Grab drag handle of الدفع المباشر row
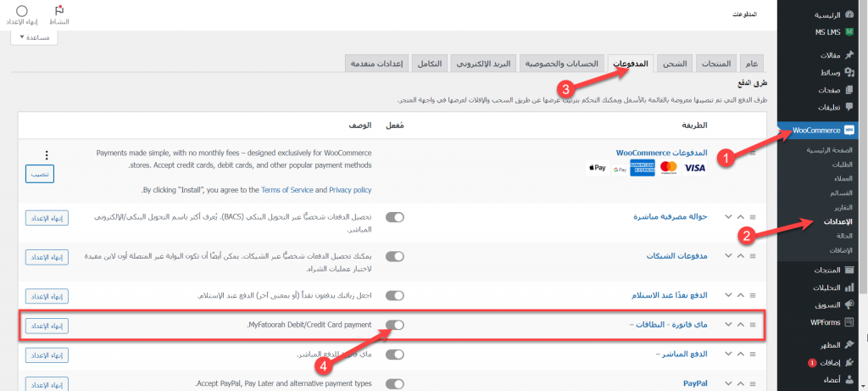This screenshot has height=391, width=868. pyautogui.click(x=753, y=354)
